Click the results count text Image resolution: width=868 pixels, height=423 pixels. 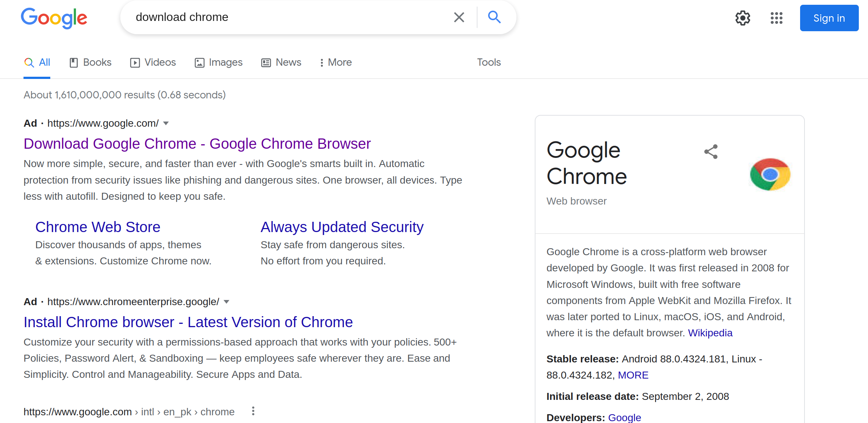click(x=125, y=95)
